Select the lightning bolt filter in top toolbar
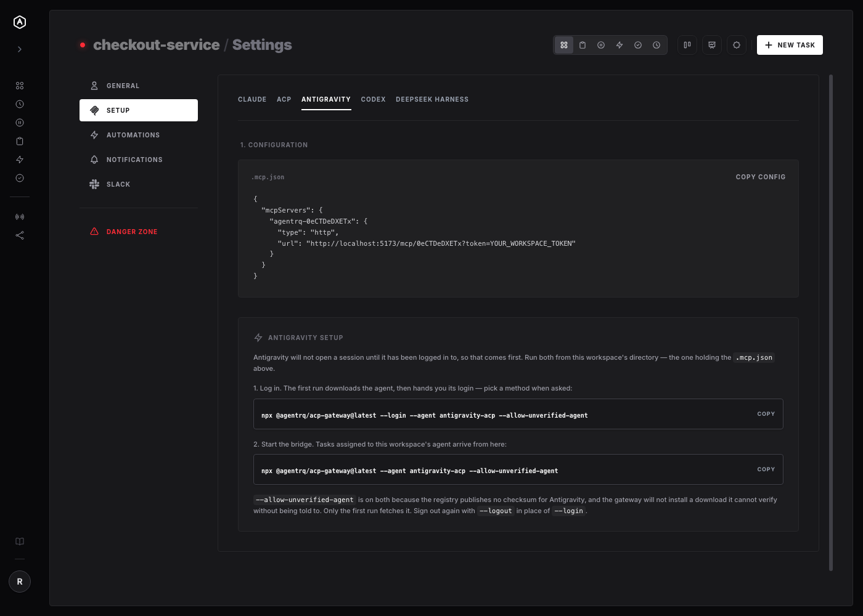This screenshot has height=616, width=863. 620,45
